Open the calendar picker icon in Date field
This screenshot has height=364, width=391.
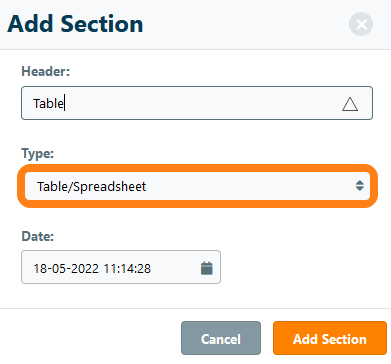(x=207, y=268)
